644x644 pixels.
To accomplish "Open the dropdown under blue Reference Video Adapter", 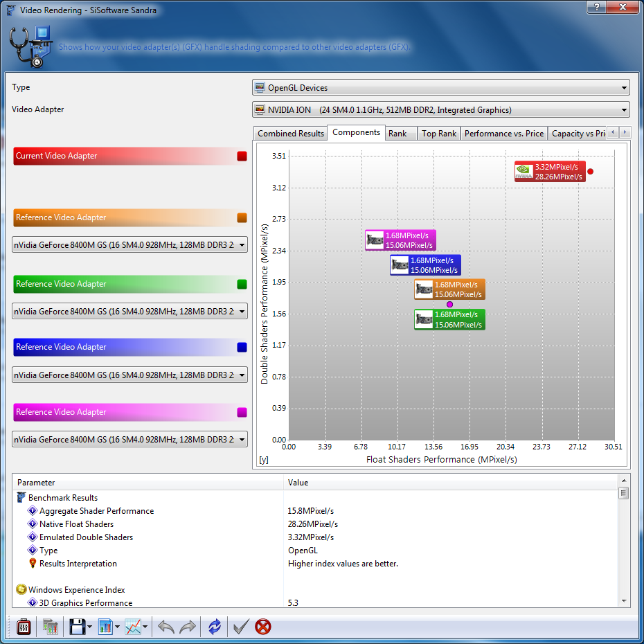I will [129, 375].
